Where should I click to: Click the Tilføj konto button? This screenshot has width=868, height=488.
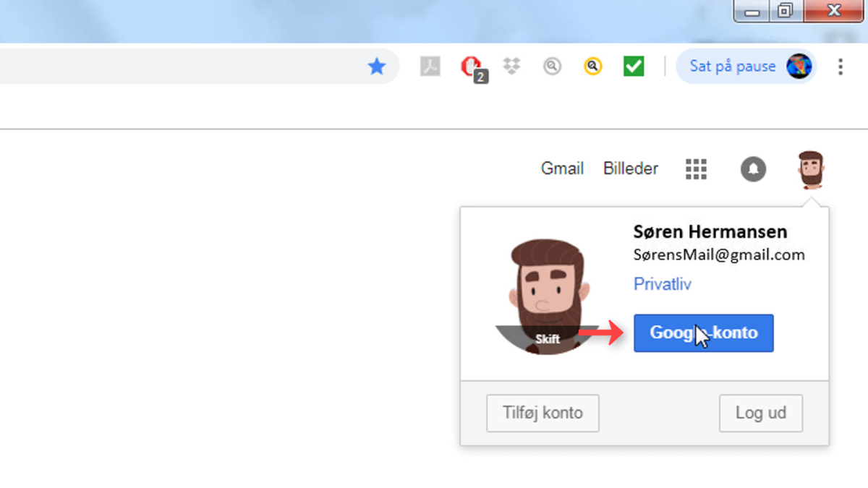click(x=542, y=414)
